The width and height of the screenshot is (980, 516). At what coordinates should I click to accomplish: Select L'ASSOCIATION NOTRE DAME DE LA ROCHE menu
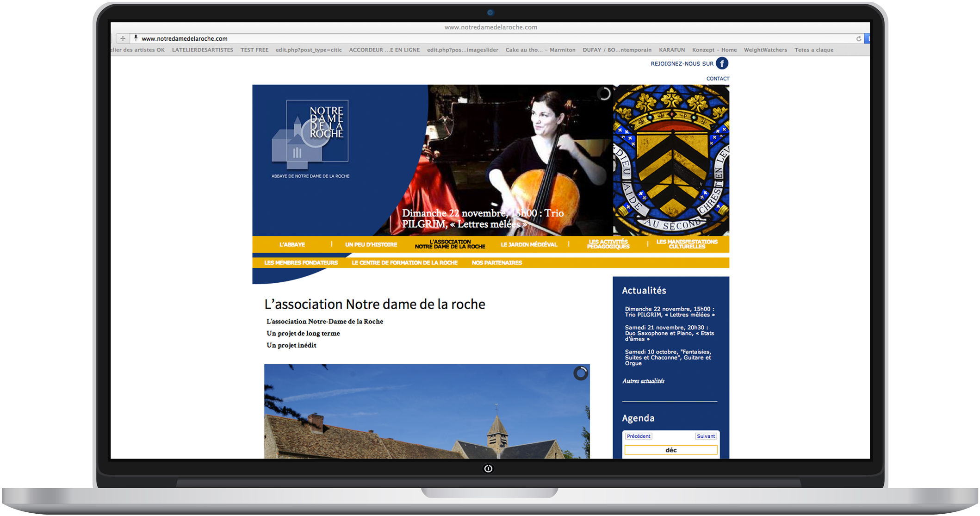pyautogui.click(x=450, y=244)
